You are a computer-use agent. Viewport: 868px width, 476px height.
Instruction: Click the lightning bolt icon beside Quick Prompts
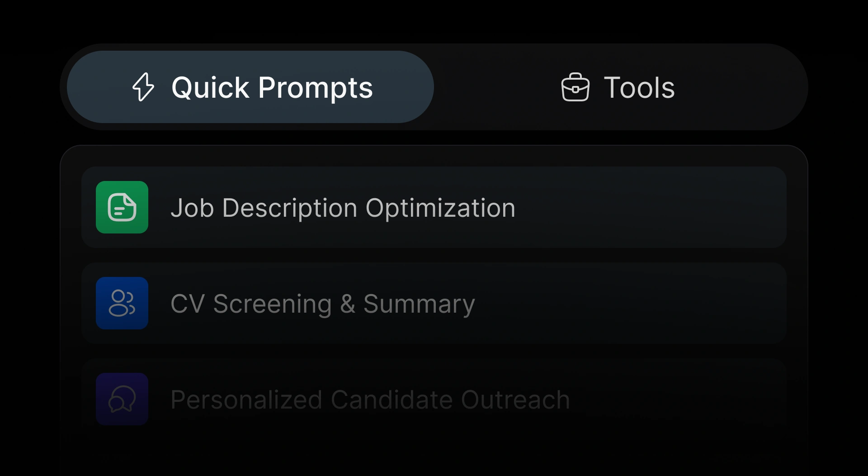[143, 87]
